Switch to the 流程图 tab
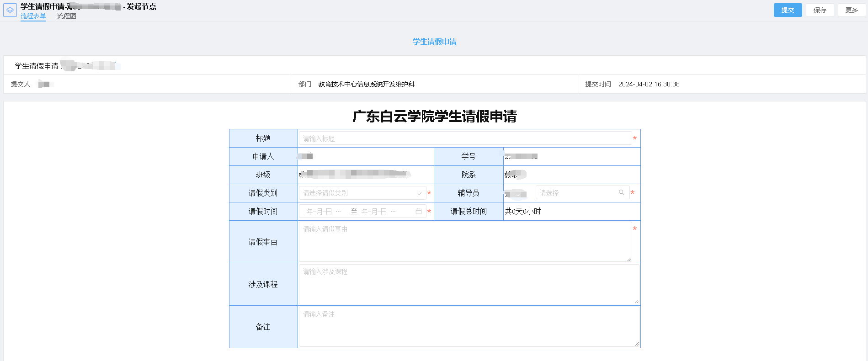Screen dimensions: 868x361 coord(67,16)
